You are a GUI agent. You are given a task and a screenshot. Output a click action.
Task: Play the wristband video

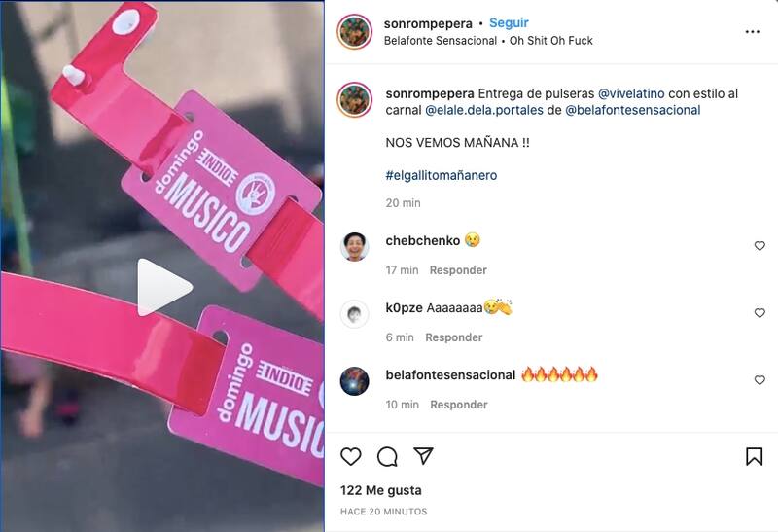tap(163, 287)
